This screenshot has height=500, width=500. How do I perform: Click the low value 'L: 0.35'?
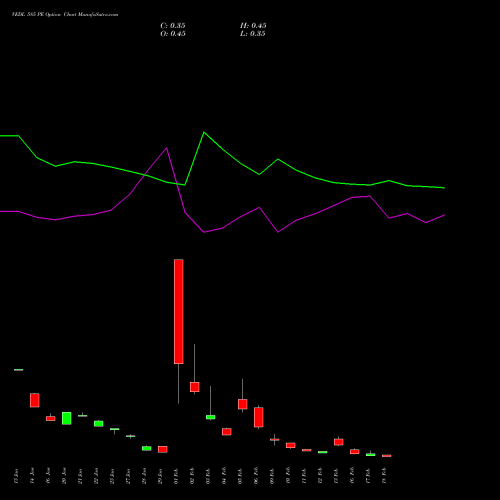253,34
